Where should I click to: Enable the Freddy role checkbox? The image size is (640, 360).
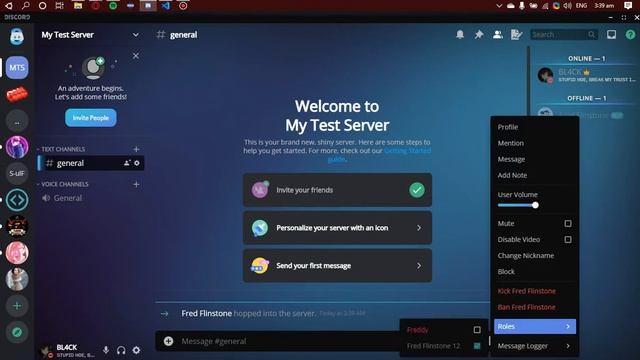click(477, 329)
